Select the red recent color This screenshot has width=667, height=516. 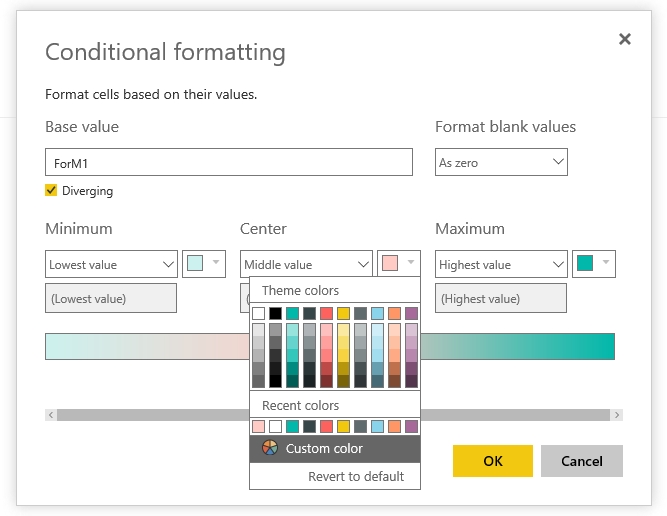pyautogui.click(x=326, y=426)
